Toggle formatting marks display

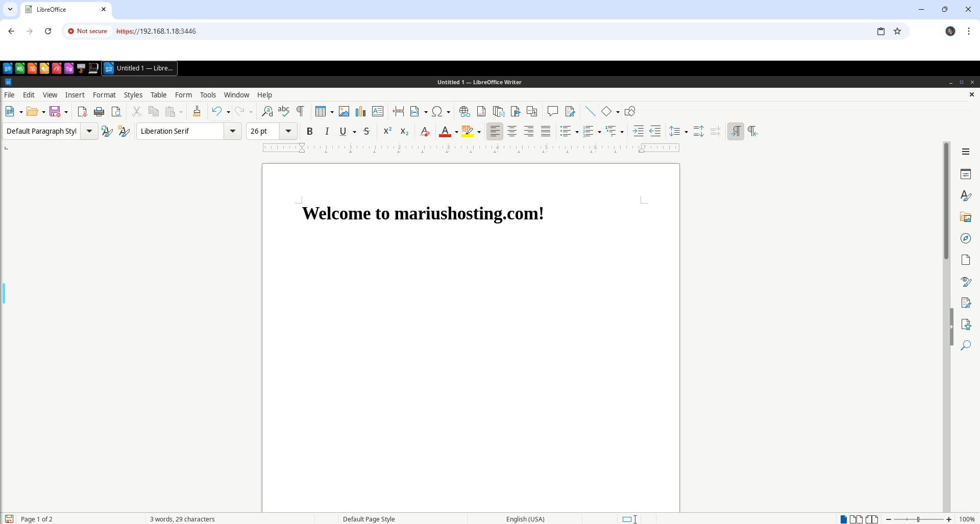[x=300, y=112]
